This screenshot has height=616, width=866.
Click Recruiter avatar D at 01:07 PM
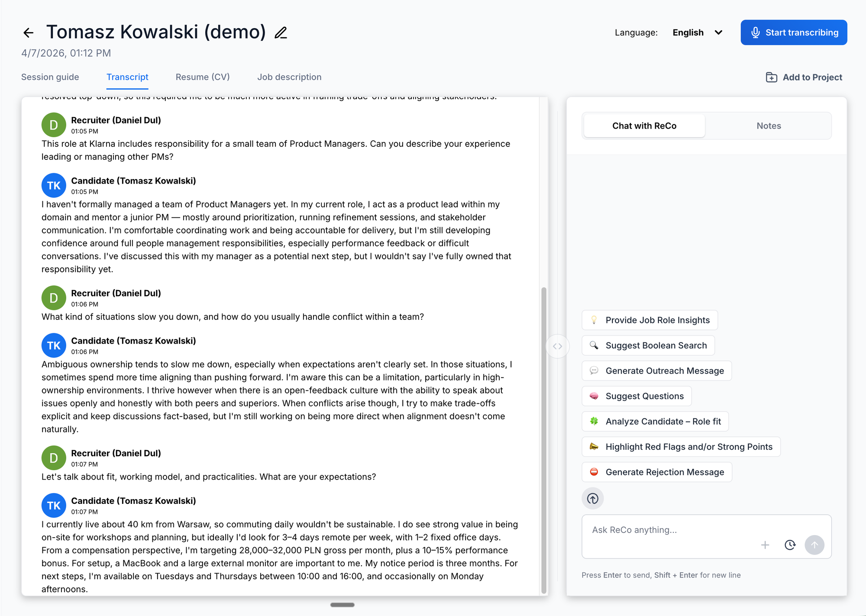pos(54,458)
